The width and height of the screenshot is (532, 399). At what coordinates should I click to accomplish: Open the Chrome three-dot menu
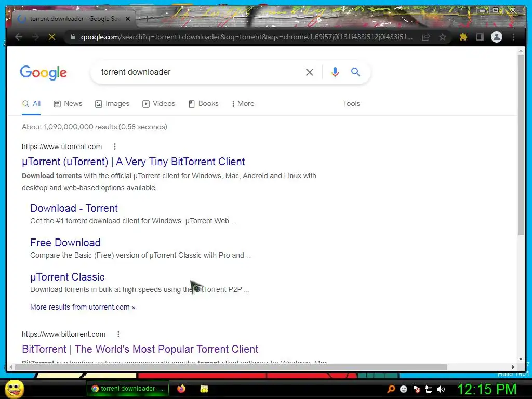(513, 37)
